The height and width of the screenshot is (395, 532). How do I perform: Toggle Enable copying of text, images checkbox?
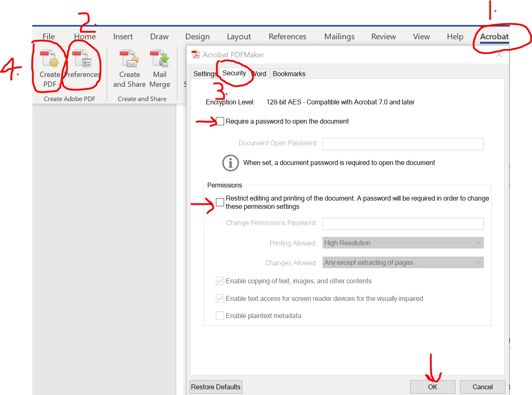(x=220, y=281)
